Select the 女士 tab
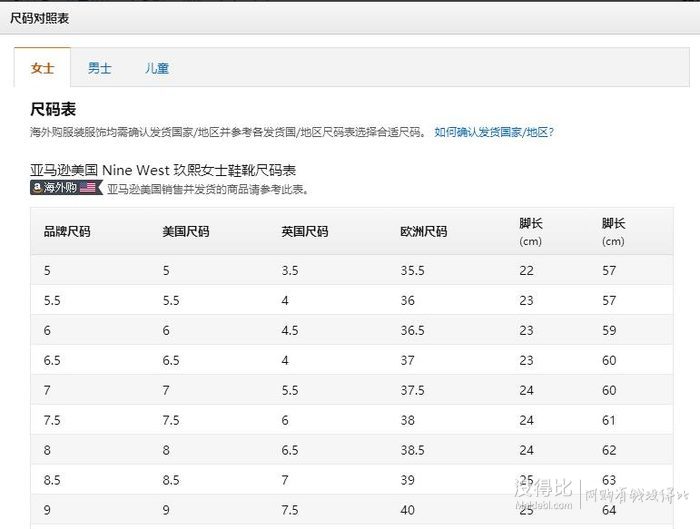700x529 pixels. click(42, 68)
